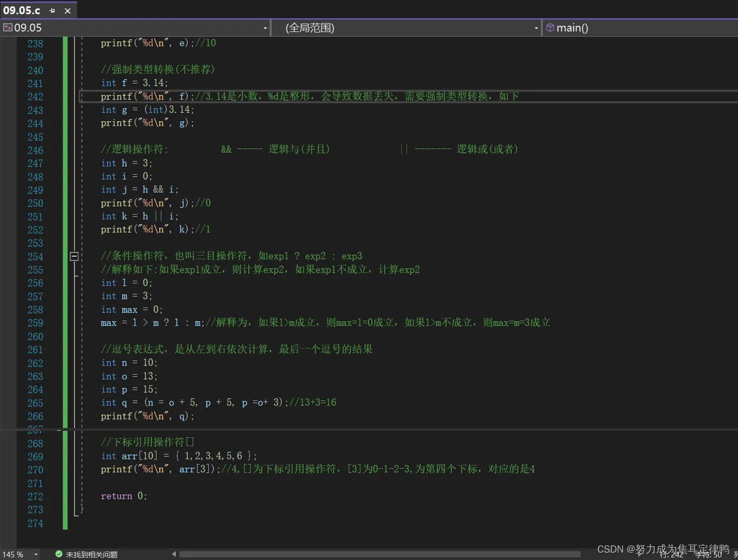Image resolution: width=738 pixels, height=560 pixels.
Task: Click the project icon beside 09.05
Action: (7, 27)
